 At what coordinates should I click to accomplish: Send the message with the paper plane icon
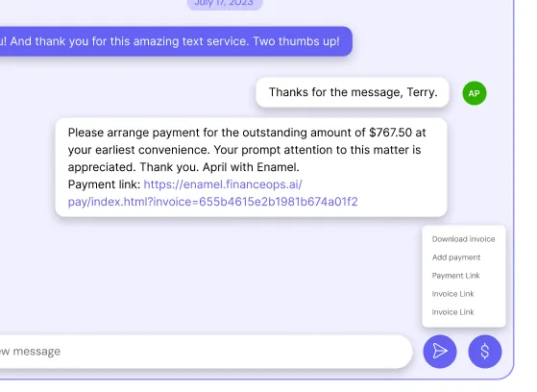click(x=440, y=352)
